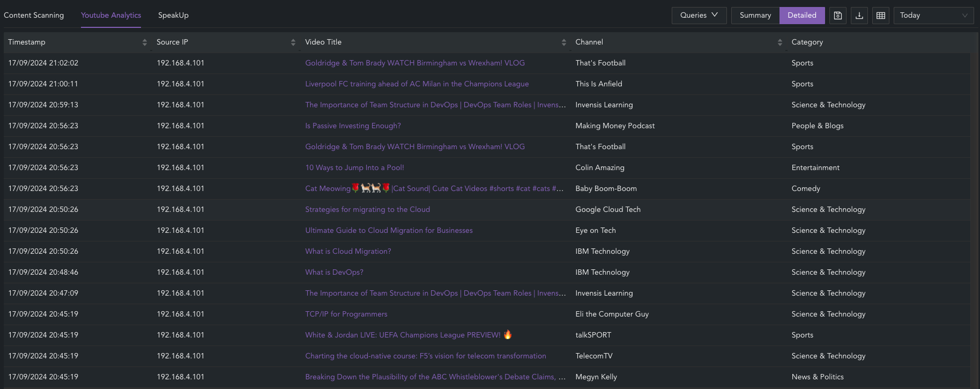Viewport: 980px width, 389px height.
Task: Click timestamp 17/09/2024 21:02:02
Action: click(x=43, y=63)
